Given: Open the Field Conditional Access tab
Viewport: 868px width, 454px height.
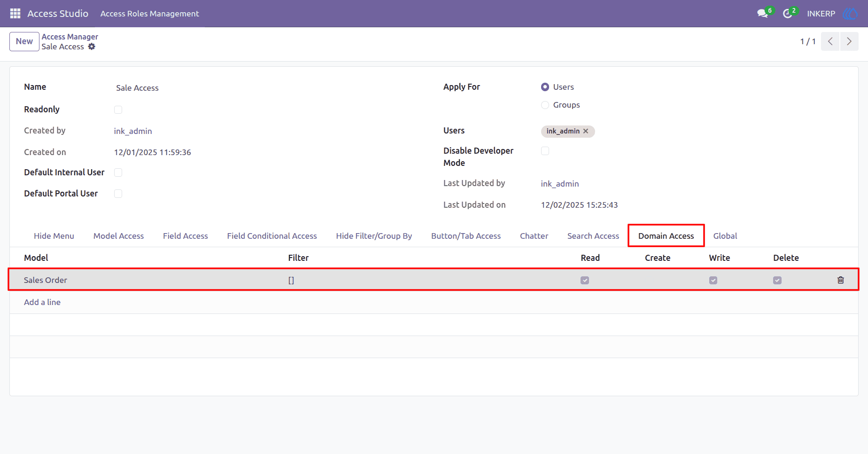Looking at the screenshot, I should coord(272,236).
